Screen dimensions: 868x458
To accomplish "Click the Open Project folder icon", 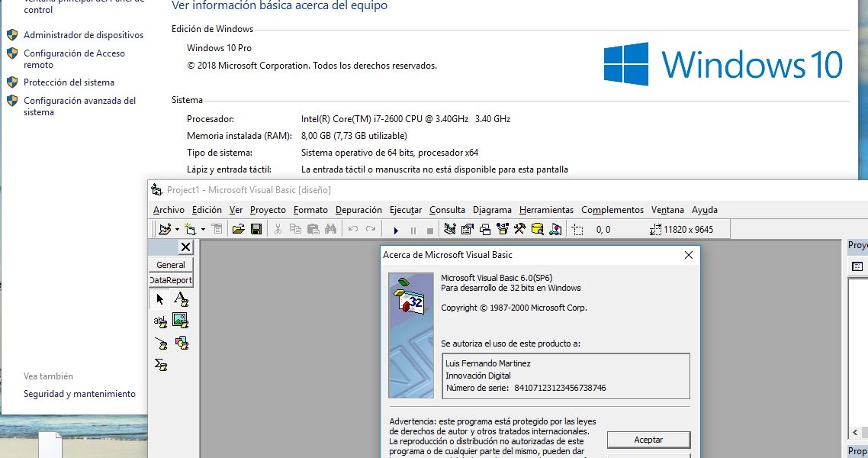I will [x=238, y=229].
